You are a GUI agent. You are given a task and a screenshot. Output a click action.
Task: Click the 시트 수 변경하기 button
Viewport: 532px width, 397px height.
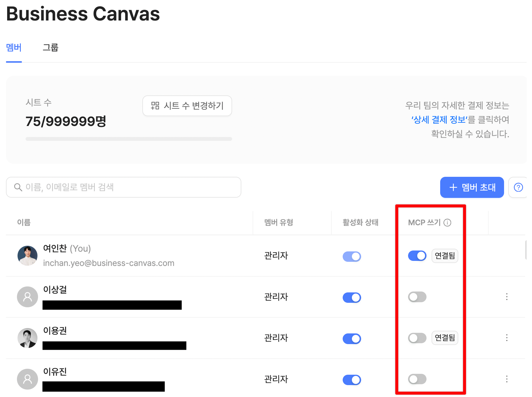(x=187, y=106)
